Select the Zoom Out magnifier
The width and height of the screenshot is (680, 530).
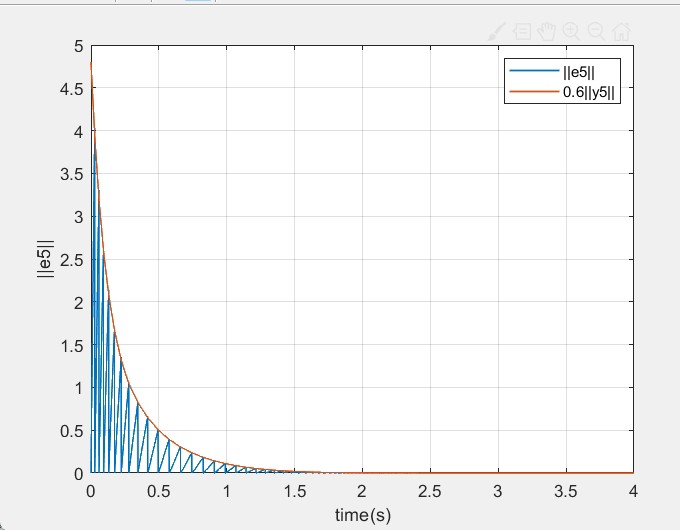click(x=596, y=32)
